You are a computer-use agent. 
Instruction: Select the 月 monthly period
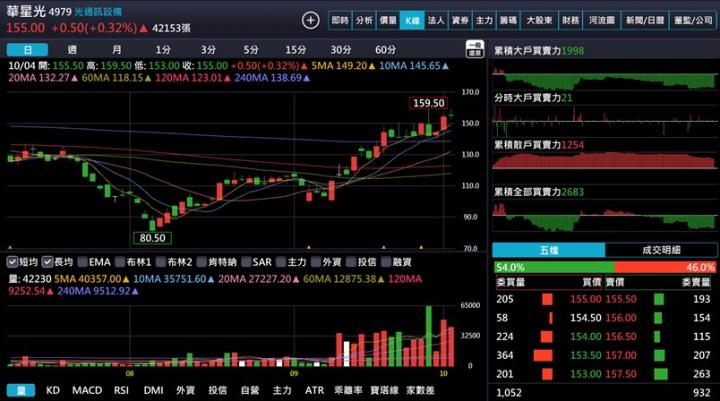tap(117, 50)
